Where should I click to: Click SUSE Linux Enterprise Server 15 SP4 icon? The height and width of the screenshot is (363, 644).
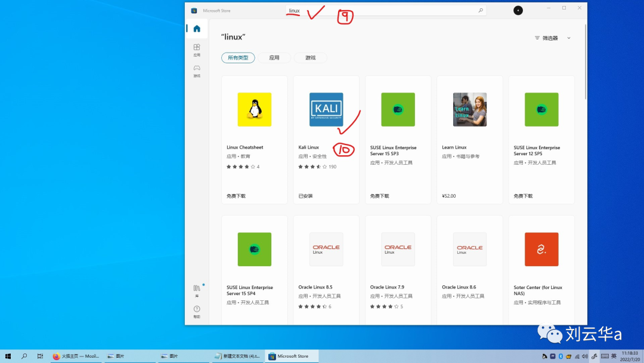254,249
